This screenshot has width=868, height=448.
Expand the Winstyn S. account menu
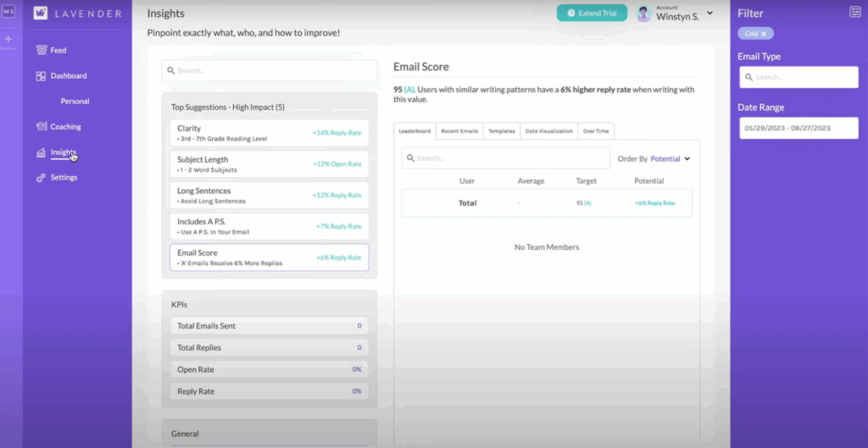[709, 13]
